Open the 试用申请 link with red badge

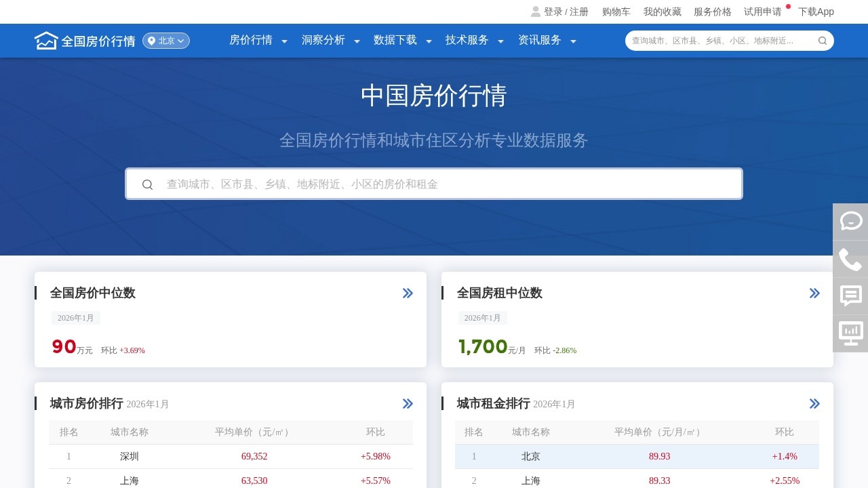click(x=762, y=12)
